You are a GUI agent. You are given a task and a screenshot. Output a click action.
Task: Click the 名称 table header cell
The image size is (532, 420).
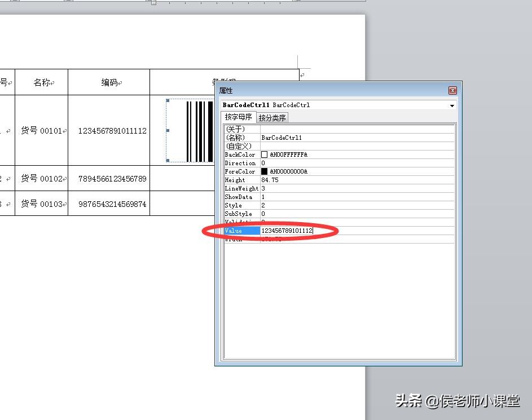click(x=41, y=82)
